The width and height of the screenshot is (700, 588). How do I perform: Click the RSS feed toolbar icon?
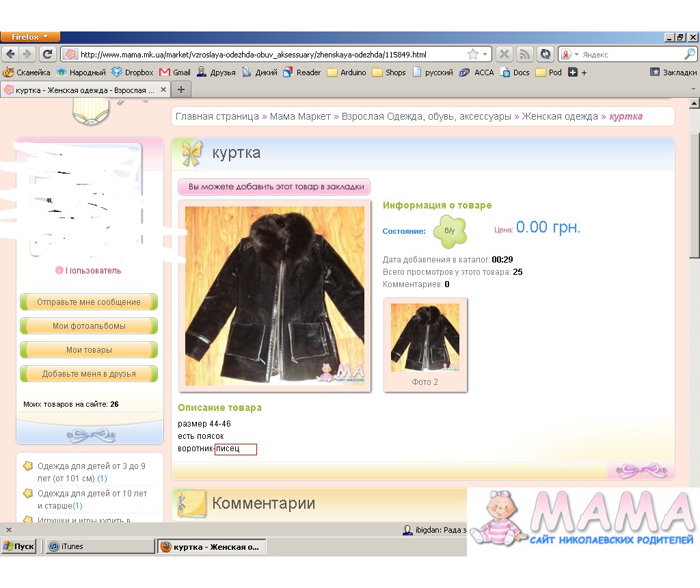pos(524,55)
